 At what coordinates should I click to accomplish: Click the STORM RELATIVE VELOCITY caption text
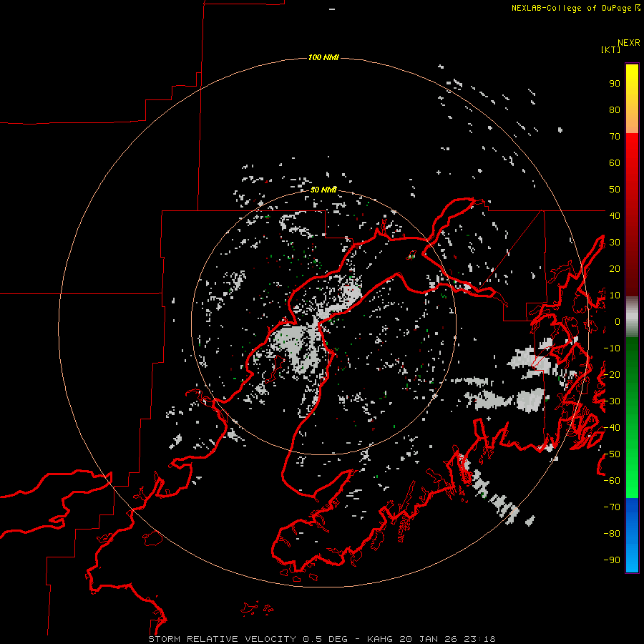222,639
